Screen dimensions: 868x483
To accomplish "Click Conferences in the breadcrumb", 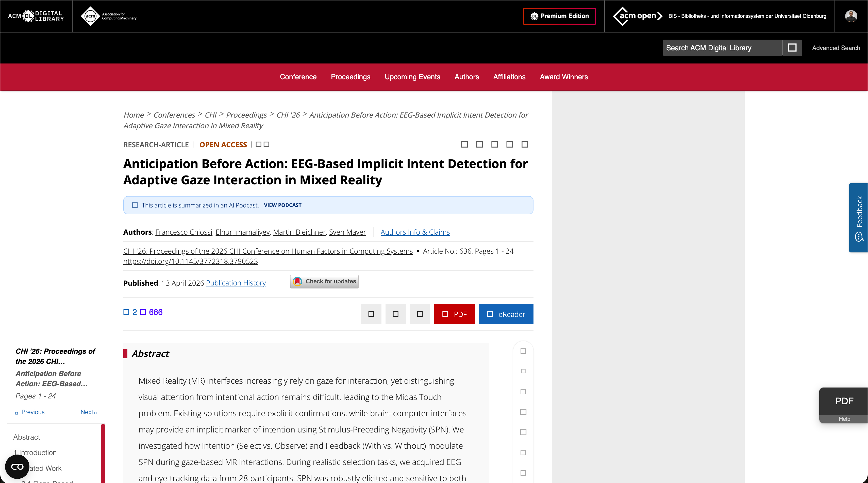I will (174, 115).
